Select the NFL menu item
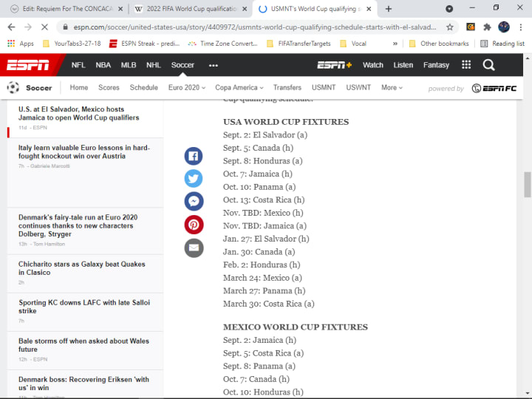 tap(78, 65)
